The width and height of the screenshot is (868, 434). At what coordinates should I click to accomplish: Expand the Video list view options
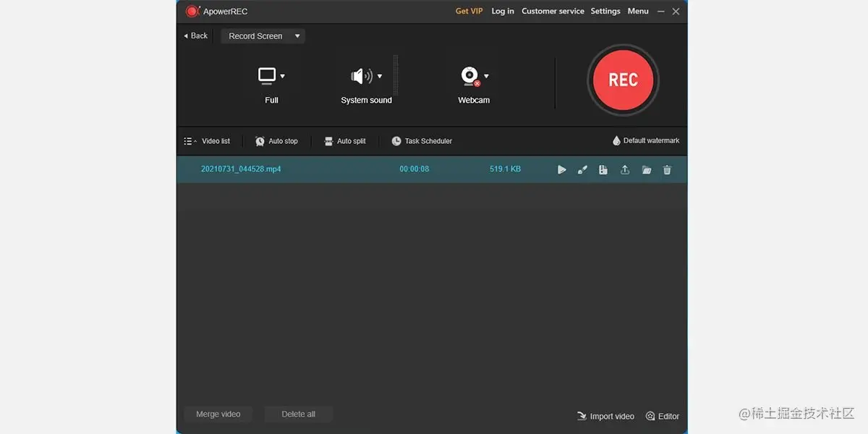[207, 141]
